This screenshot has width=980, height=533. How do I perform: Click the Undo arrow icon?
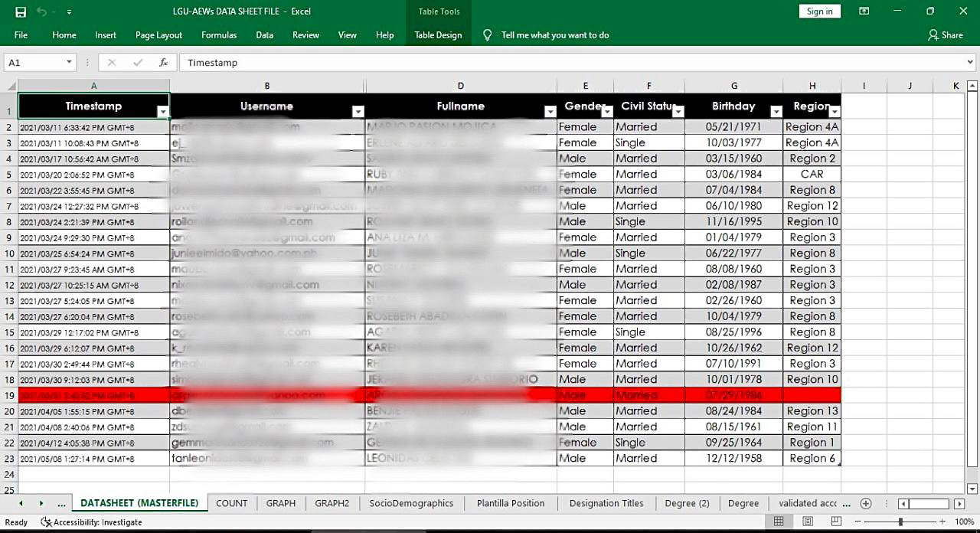(x=41, y=11)
